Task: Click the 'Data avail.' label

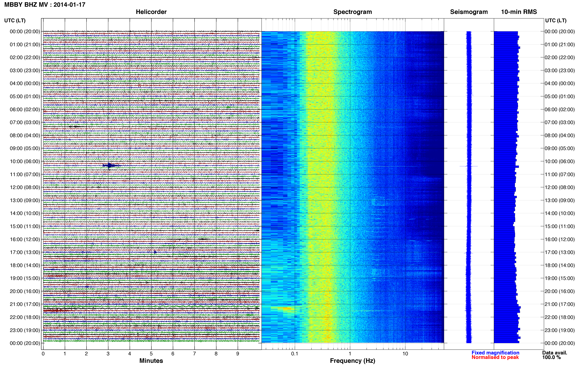Action: [x=555, y=353]
